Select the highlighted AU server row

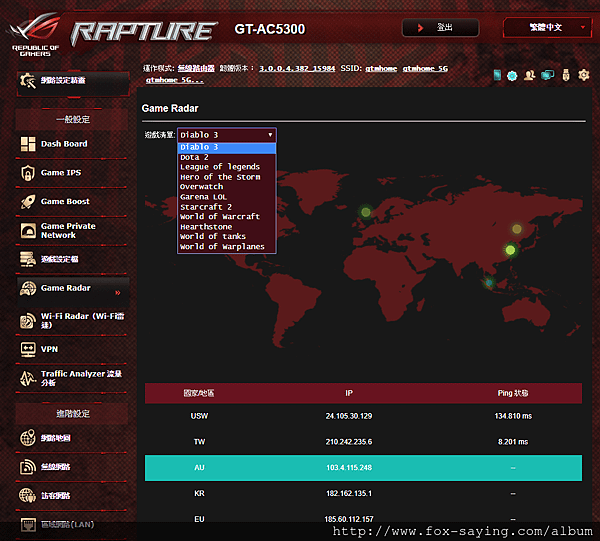[363, 468]
